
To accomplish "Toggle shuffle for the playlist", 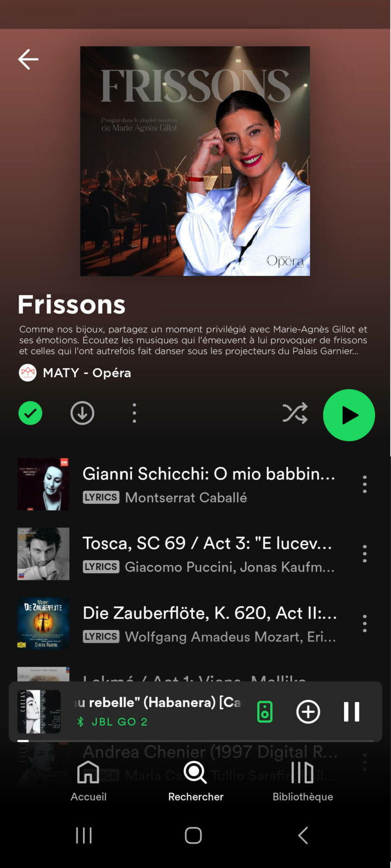I will (295, 413).
